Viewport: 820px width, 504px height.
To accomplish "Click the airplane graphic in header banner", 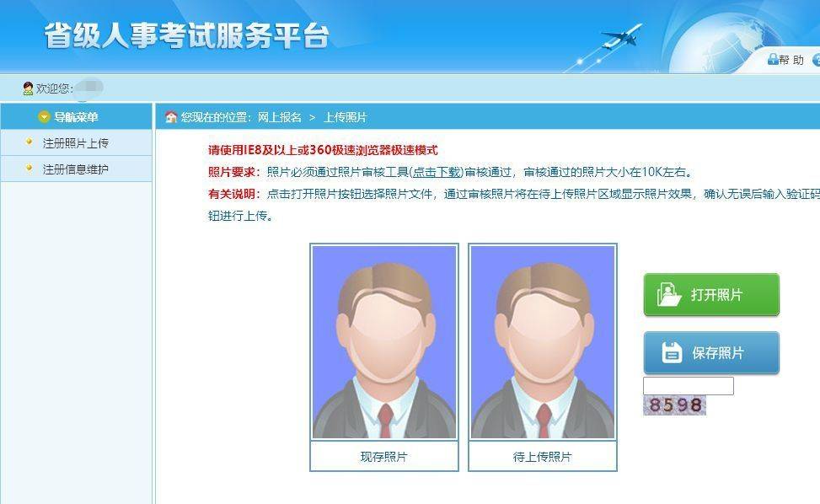I will point(622,36).
